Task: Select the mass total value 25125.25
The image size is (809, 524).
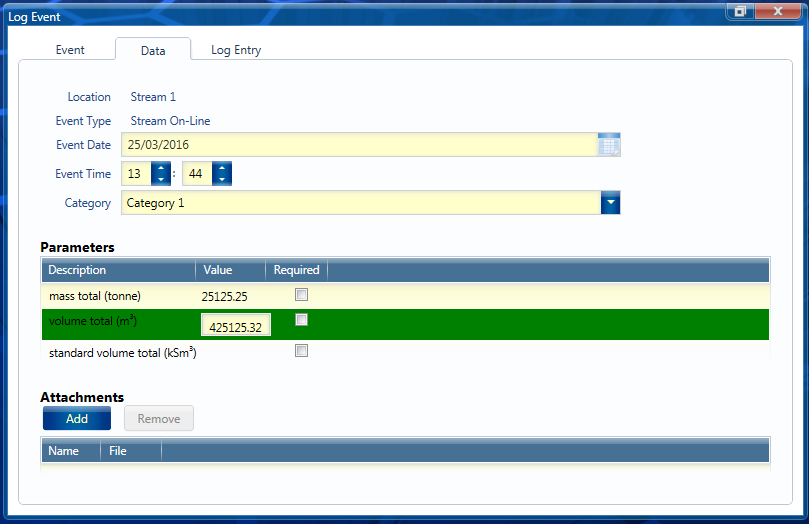Action: point(224,297)
